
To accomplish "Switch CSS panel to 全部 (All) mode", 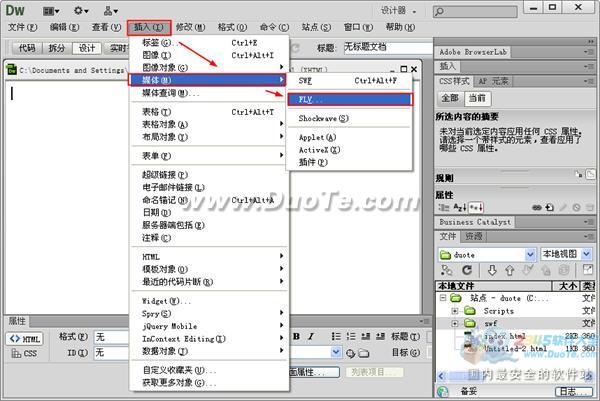I will [x=450, y=98].
